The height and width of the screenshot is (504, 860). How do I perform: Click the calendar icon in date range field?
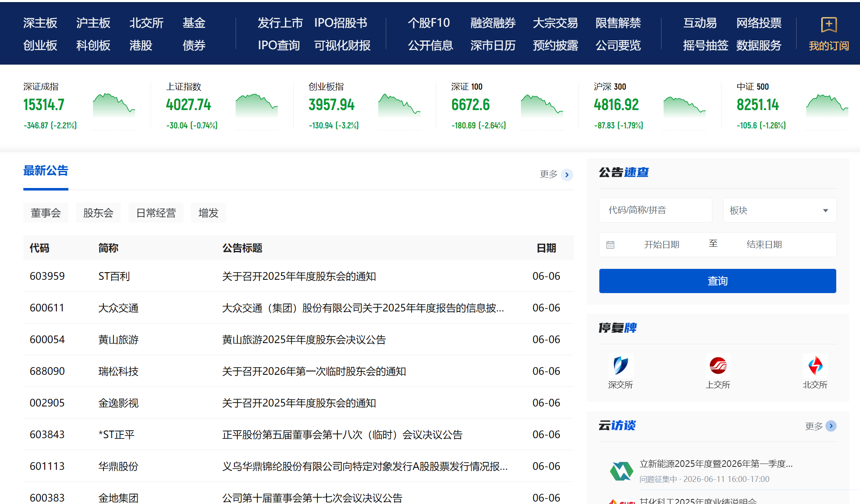pyautogui.click(x=610, y=245)
